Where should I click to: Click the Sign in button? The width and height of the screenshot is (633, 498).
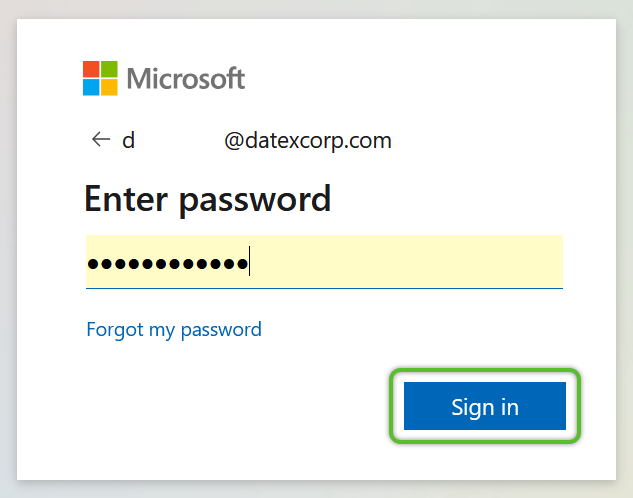[485, 406]
